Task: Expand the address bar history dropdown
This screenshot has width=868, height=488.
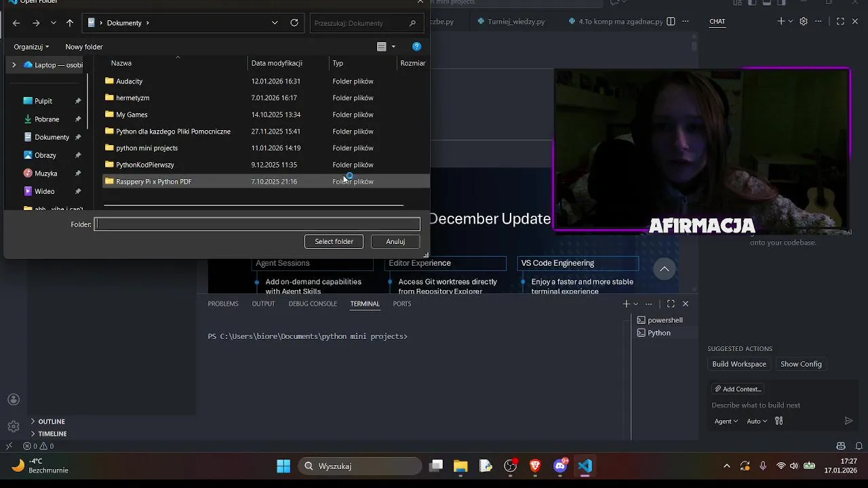Action: tap(275, 23)
